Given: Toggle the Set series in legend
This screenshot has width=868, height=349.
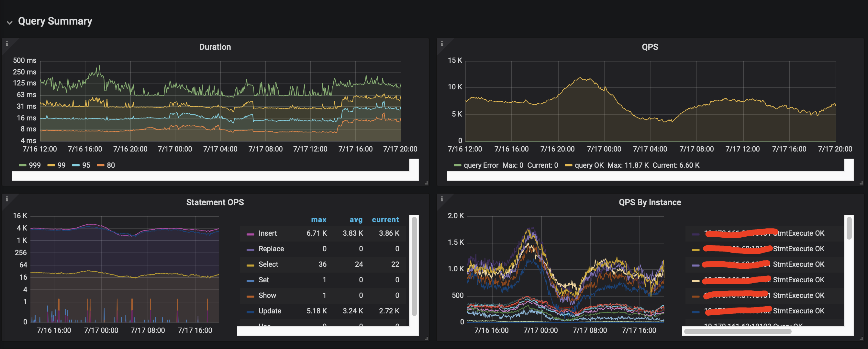Looking at the screenshot, I should 263,280.
